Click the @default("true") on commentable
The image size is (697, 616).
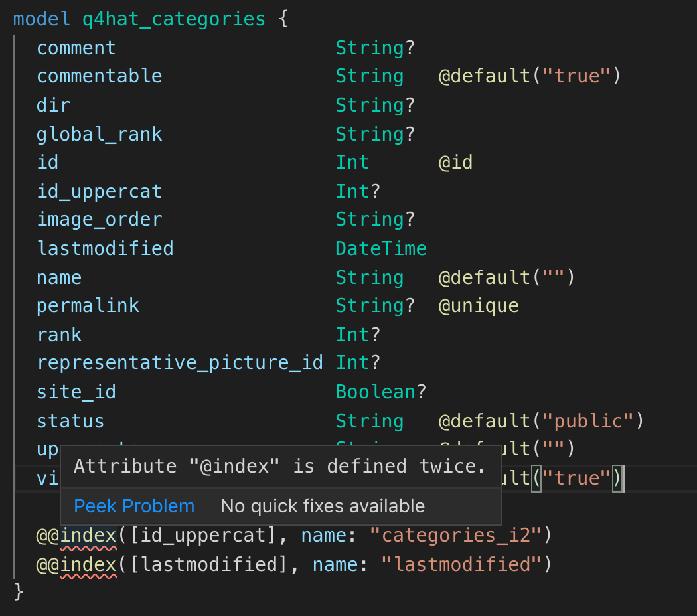click(x=528, y=76)
